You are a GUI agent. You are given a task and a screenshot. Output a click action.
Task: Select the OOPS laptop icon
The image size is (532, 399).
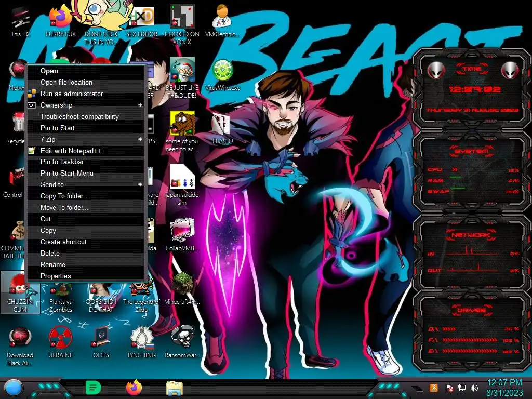101,342
